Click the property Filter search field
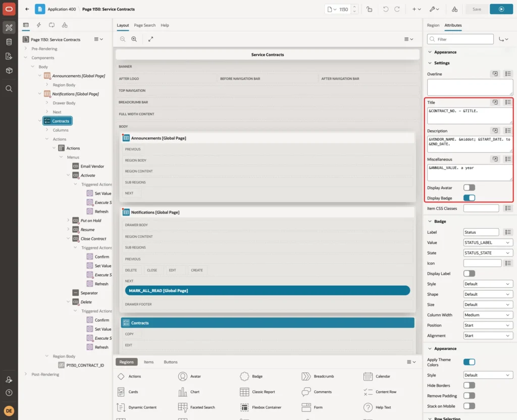Screen dimensions: 517x420 pyautogui.click(x=460, y=39)
